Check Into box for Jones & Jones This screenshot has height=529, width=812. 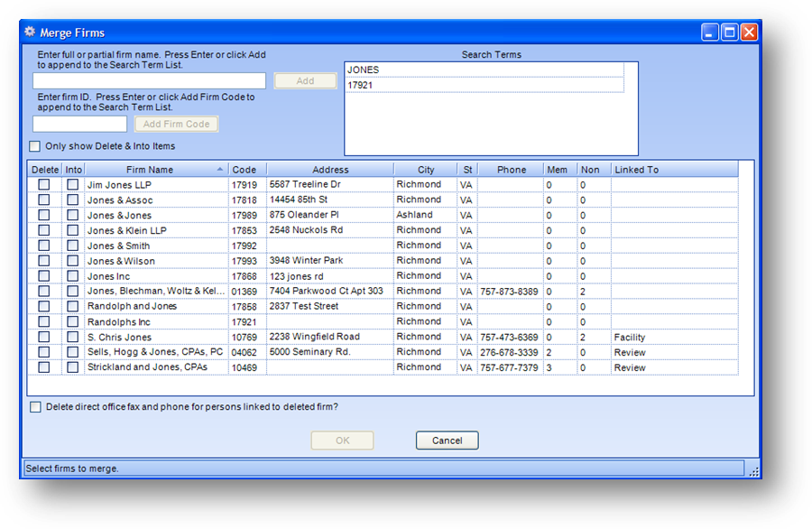tap(72, 215)
